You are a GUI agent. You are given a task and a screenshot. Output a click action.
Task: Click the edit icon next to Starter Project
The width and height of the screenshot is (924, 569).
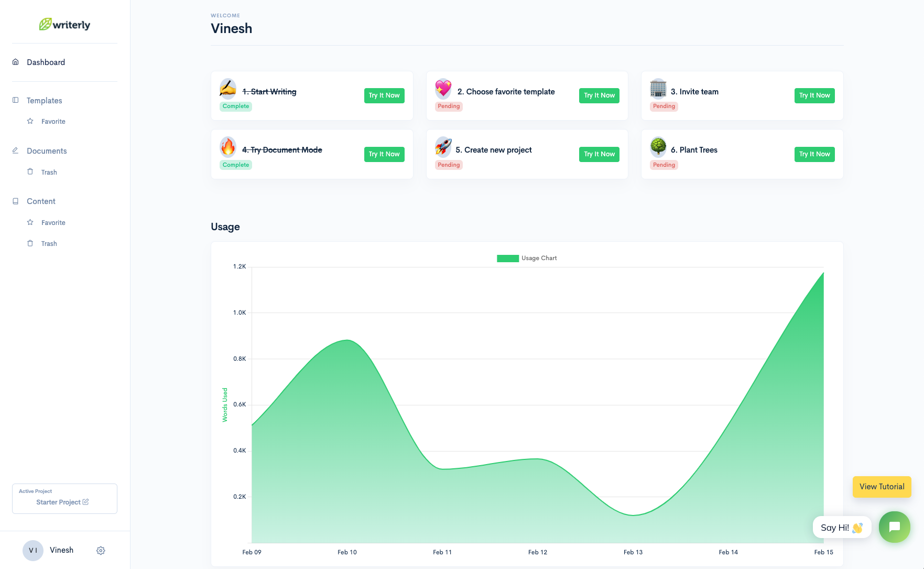pyautogui.click(x=86, y=502)
